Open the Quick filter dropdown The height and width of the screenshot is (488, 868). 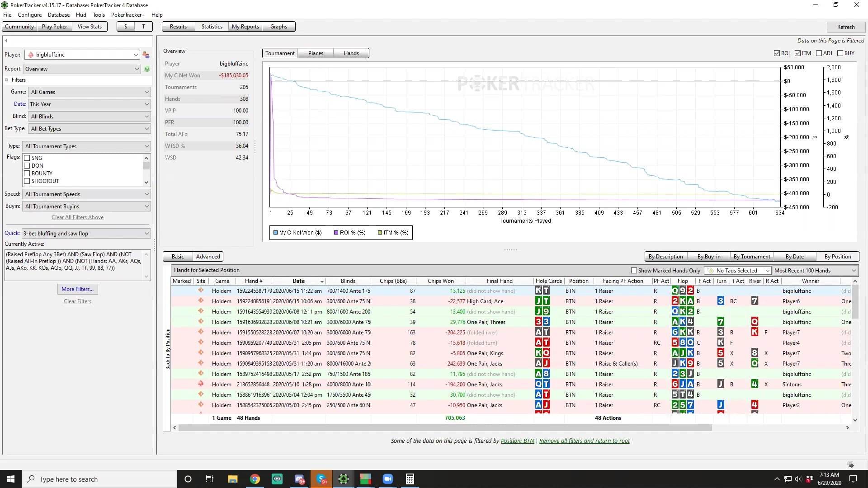[86, 234]
